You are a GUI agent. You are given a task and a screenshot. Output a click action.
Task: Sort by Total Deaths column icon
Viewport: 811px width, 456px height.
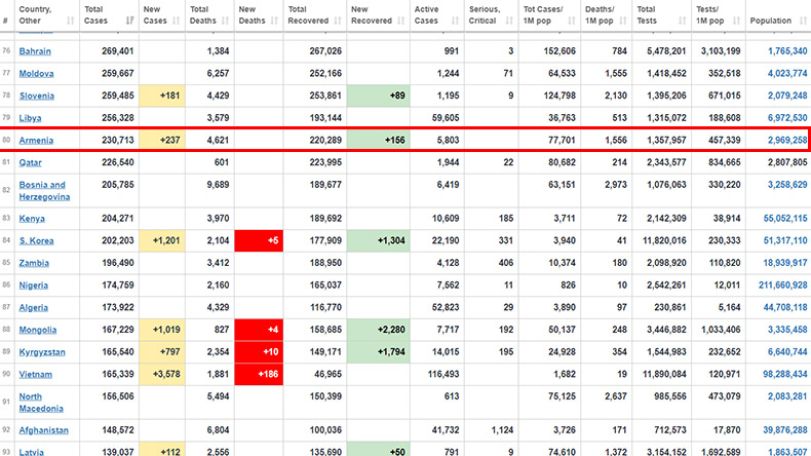pyautogui.click(x=225, y=21)
